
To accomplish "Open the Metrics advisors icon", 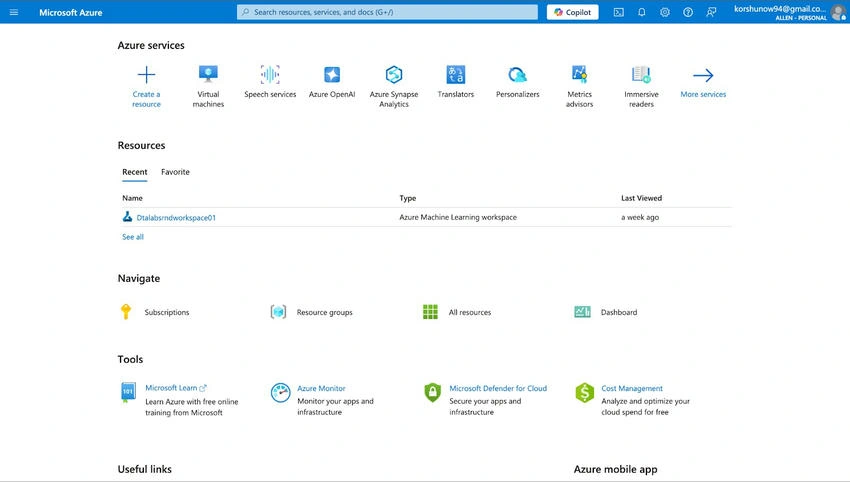I will coord(579,74).
